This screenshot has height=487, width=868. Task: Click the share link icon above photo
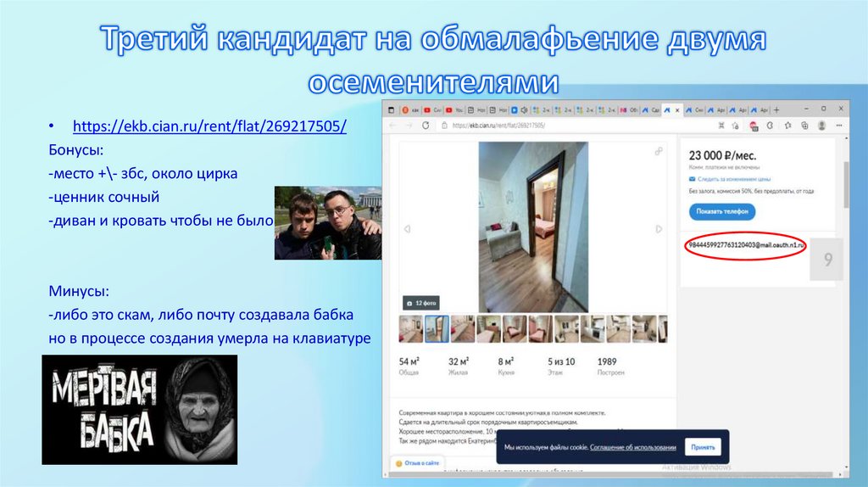click(658, 151)
